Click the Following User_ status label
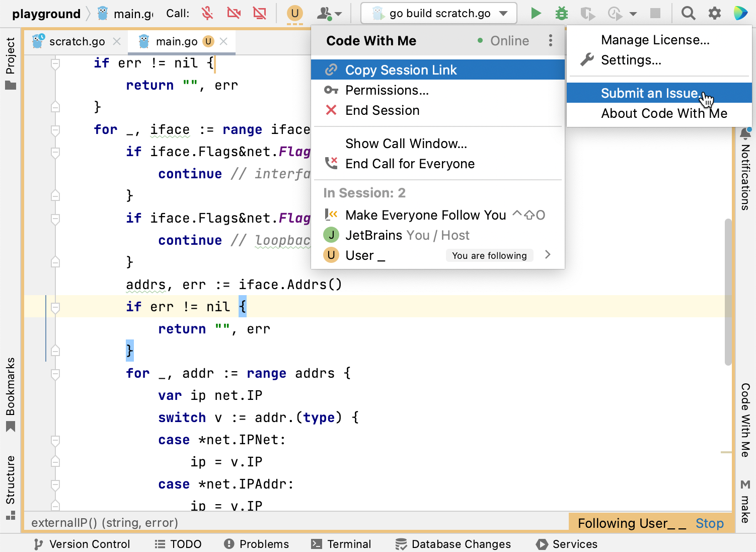The width and height of the screenshot is (756, 552). (632, 523)
